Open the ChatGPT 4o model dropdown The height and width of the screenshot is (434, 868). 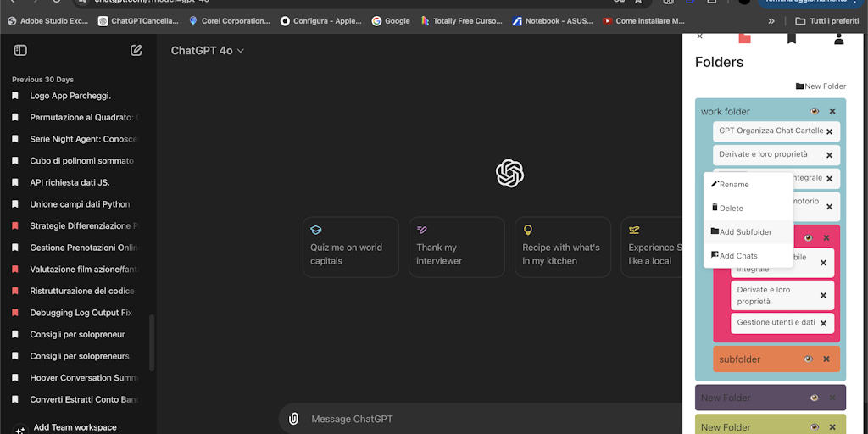tap(208, 50)
